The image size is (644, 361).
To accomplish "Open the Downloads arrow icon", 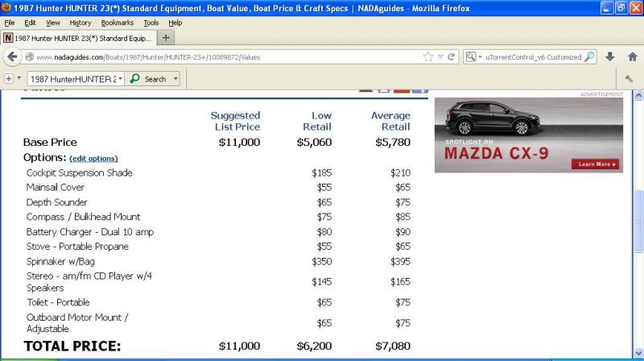I will (610, 56).
